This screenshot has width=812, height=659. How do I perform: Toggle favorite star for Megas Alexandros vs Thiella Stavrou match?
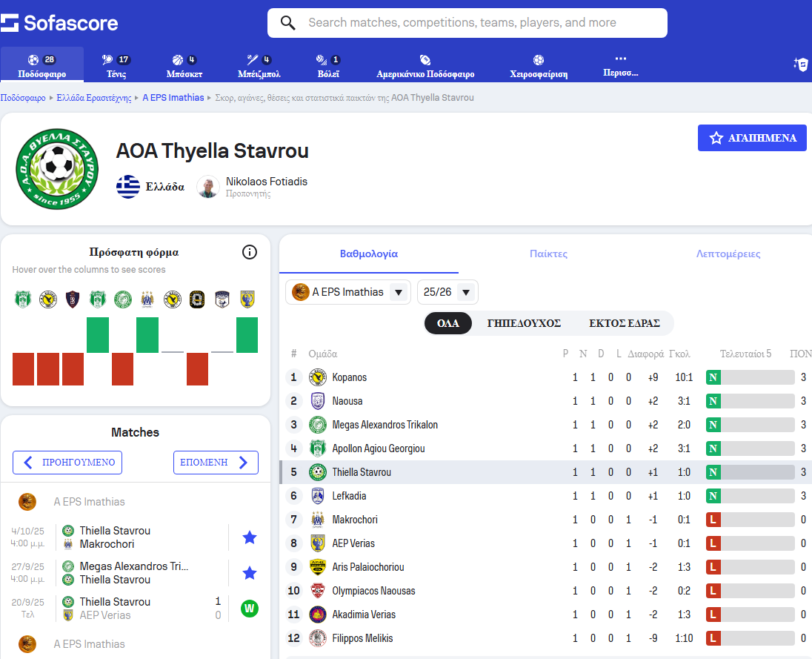tap(250, 573)
